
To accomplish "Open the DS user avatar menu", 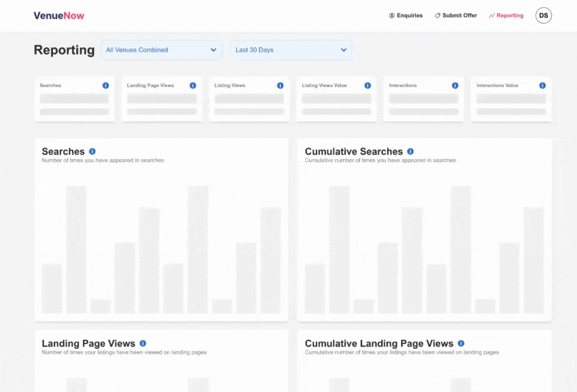I will (543, 16).
